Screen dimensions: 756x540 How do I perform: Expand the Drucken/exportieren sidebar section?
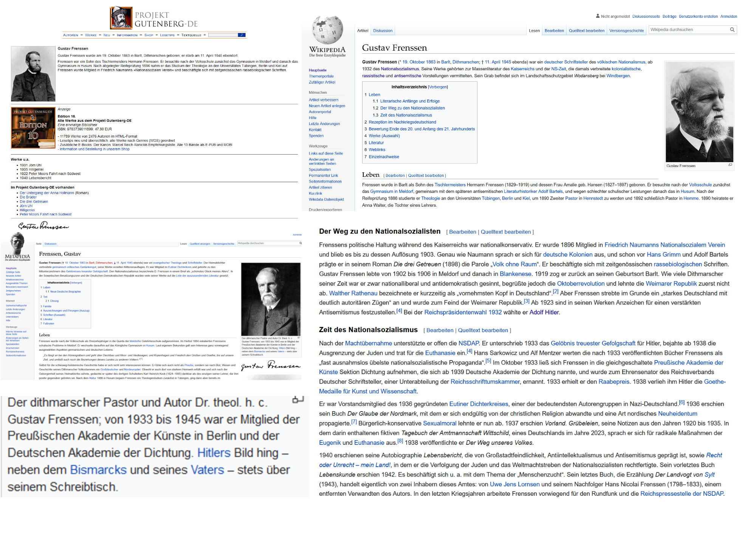pyautogui.click(x=325, y=210)
